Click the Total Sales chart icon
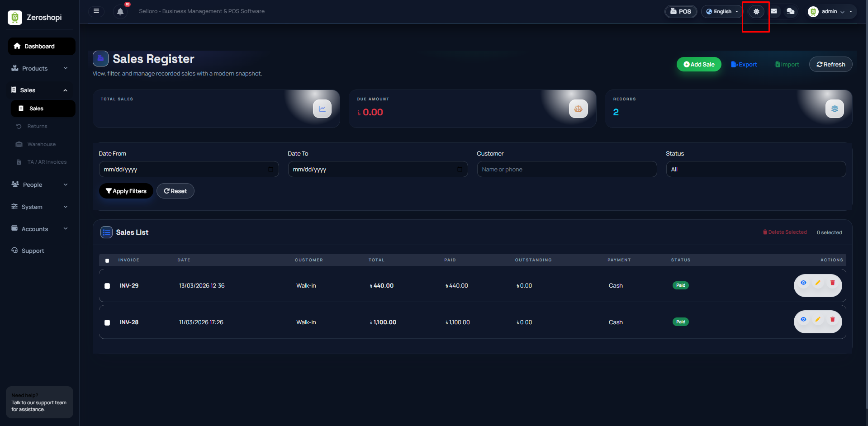Screen dimensions: 868x426 322,109
